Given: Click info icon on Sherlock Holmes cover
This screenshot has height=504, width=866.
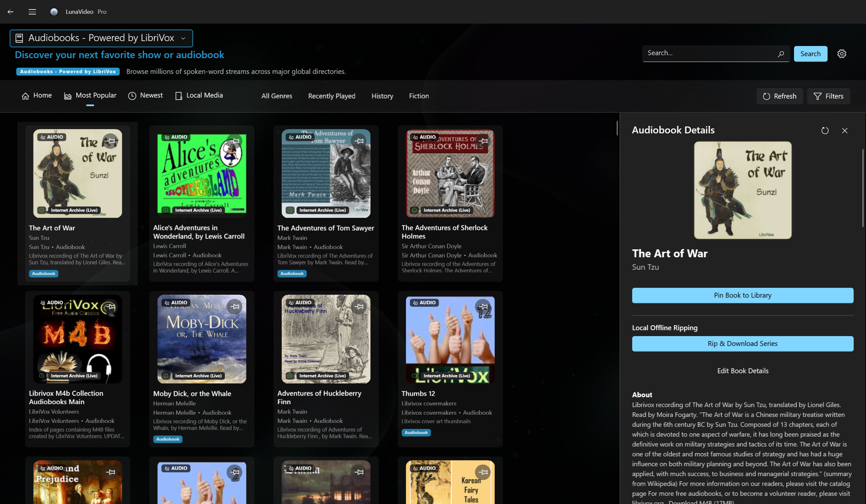Looking at the screenshot, I should click(415, 210).
